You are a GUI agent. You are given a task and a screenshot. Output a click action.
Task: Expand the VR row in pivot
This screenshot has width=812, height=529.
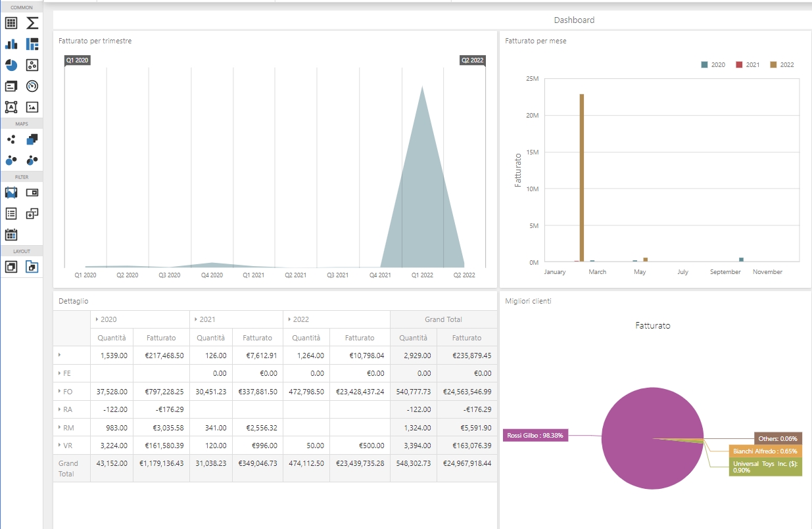click(60, 446)
